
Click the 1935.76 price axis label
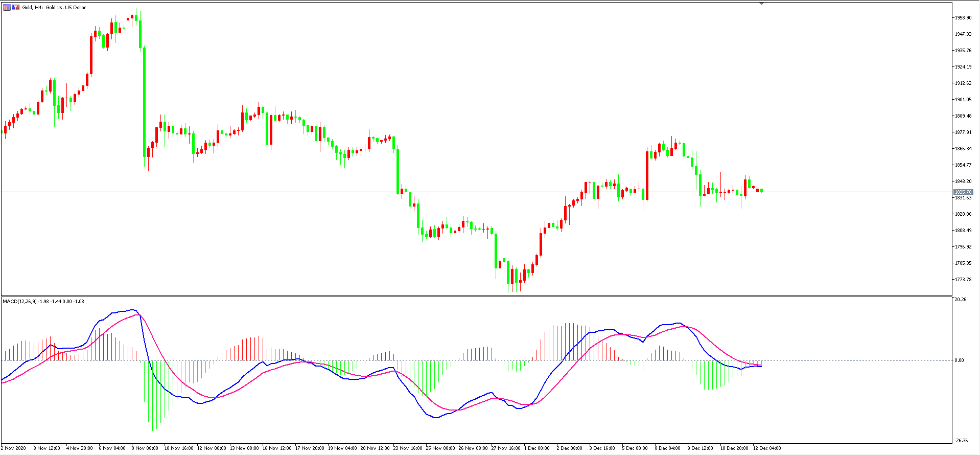[963, 51]
